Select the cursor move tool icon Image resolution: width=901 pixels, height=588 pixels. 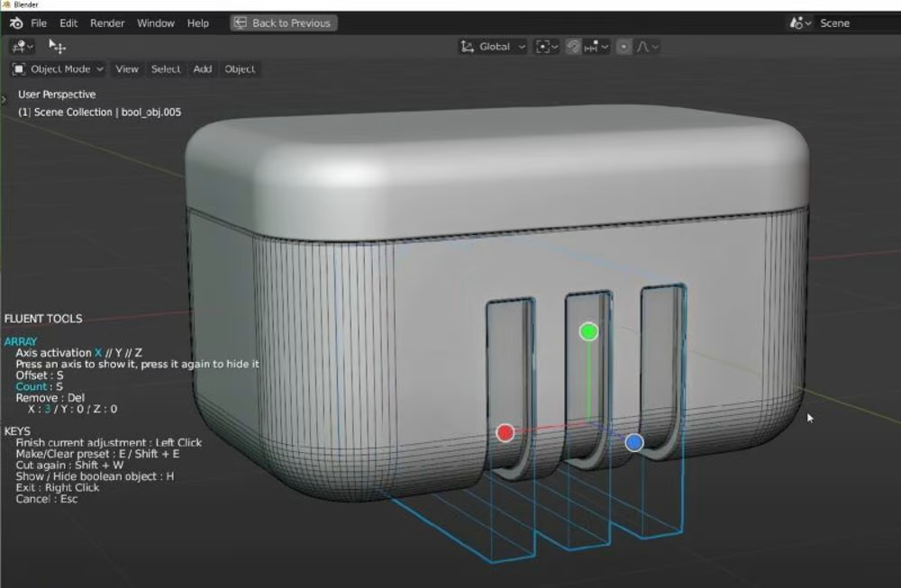pos(58,47)
